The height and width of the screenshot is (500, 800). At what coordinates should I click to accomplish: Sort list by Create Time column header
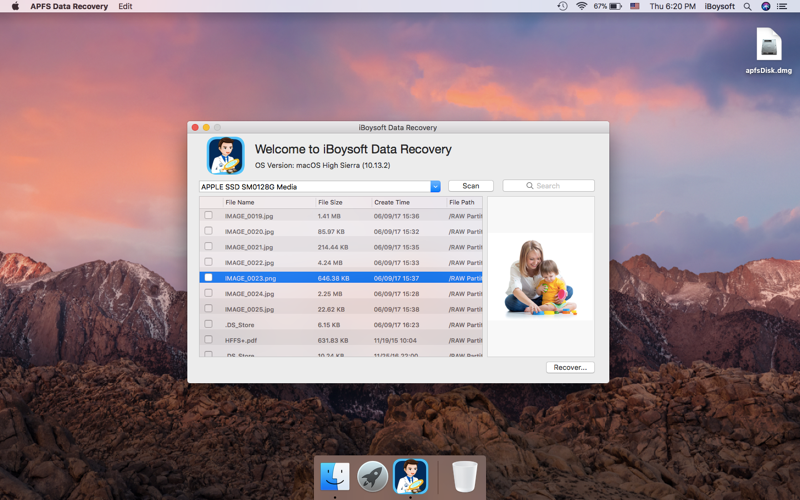(392, 202)
